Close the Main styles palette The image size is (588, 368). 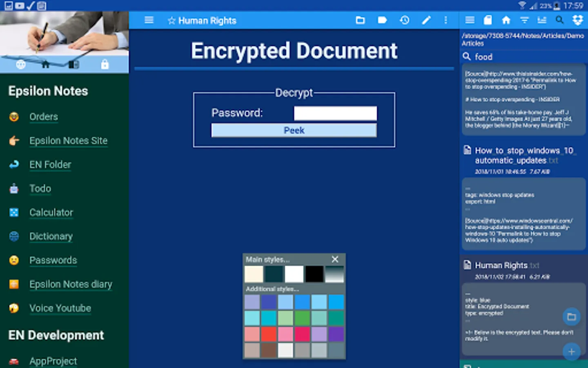pyautogui.click(x=335, y=259)
